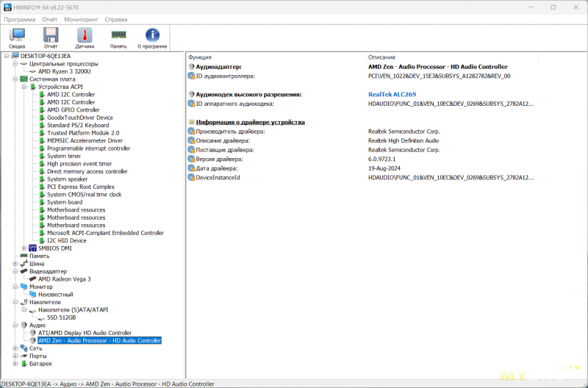
Task: Click the icon beside Trusted Platform Module 2.0
Action: click(42, 133)
